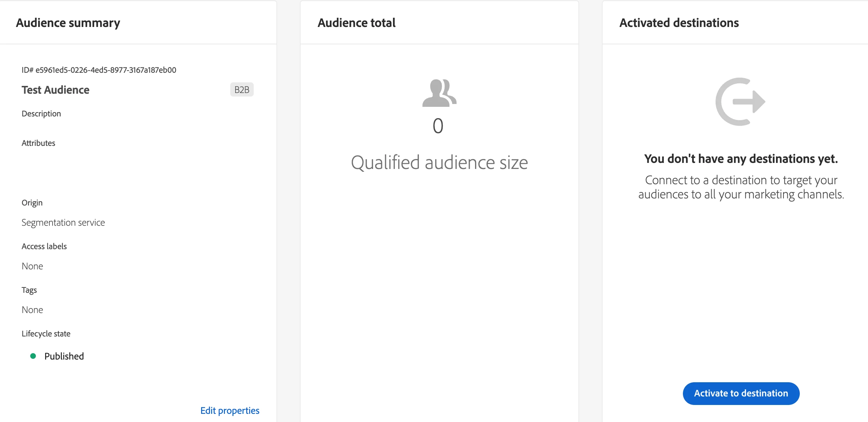Image resolution: width=868 pixels, height=422 pixels.
Task: Click the B2B badge
Action: click(x=242, y=90)
